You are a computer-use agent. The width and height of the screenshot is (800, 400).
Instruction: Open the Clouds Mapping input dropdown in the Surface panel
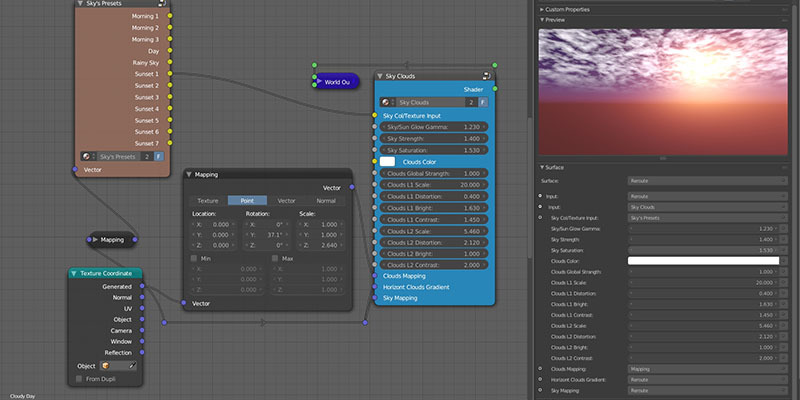click(708, 369)
